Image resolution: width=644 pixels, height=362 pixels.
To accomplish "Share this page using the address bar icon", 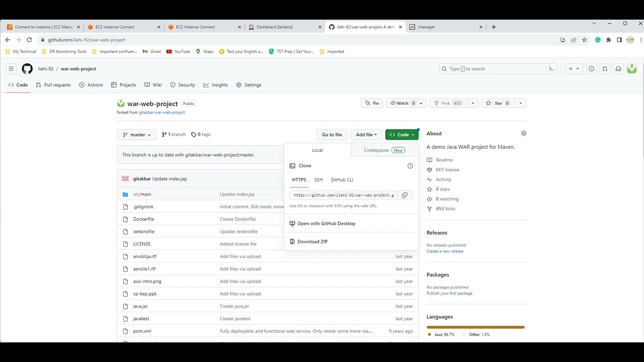I will pyautogui.click(x=574, y=40).
